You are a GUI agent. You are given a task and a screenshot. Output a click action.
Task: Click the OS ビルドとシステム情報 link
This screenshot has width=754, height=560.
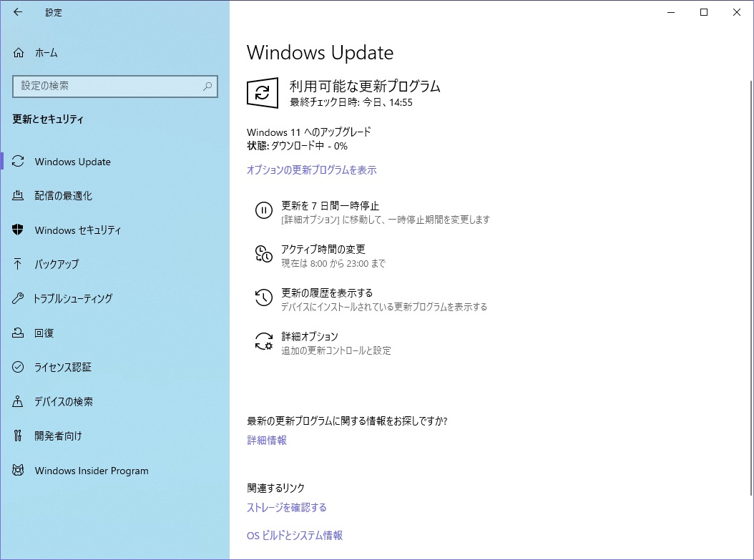click(x=295, y=535)
